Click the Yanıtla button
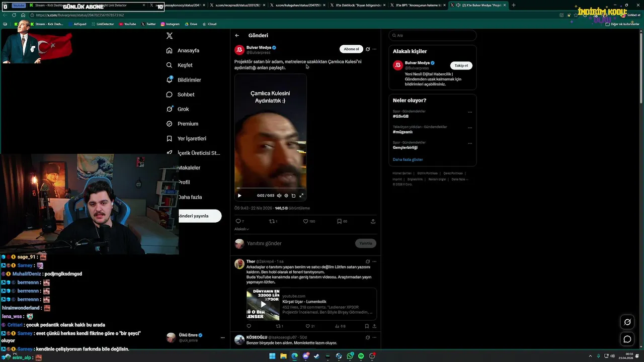The height and width of the screenshot is (362, 644). coord(366,243)
